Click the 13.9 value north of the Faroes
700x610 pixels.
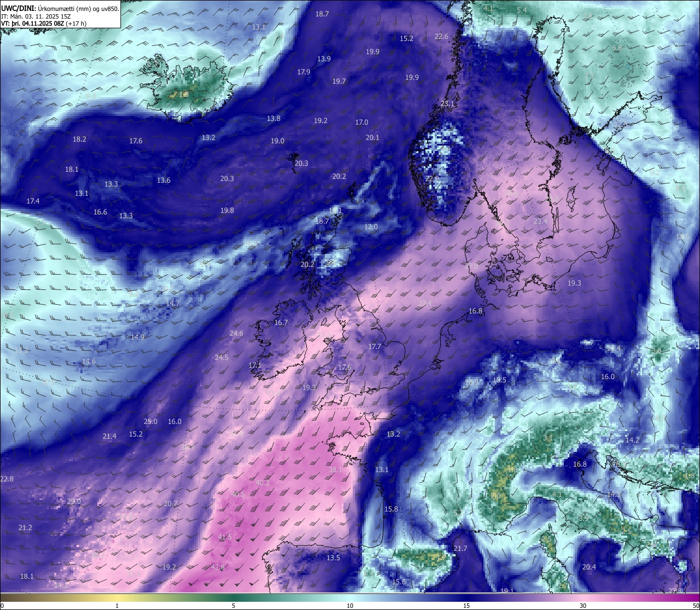pyautogui.click(x=324, y=59)
